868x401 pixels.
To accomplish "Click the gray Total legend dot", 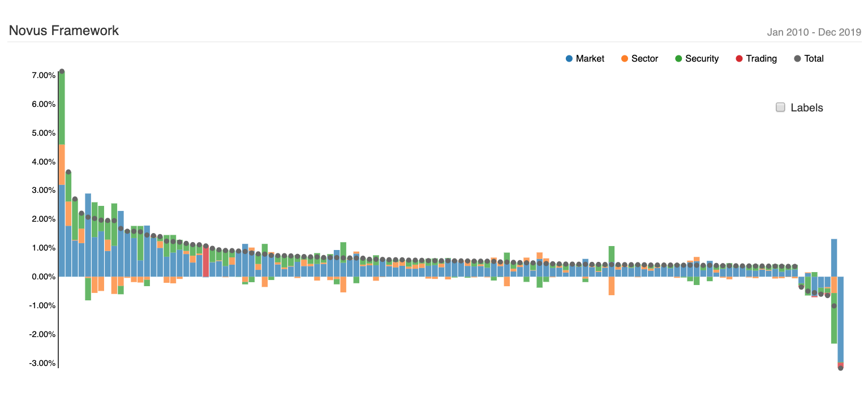I will pyautogui.click(x=797, y=59).
